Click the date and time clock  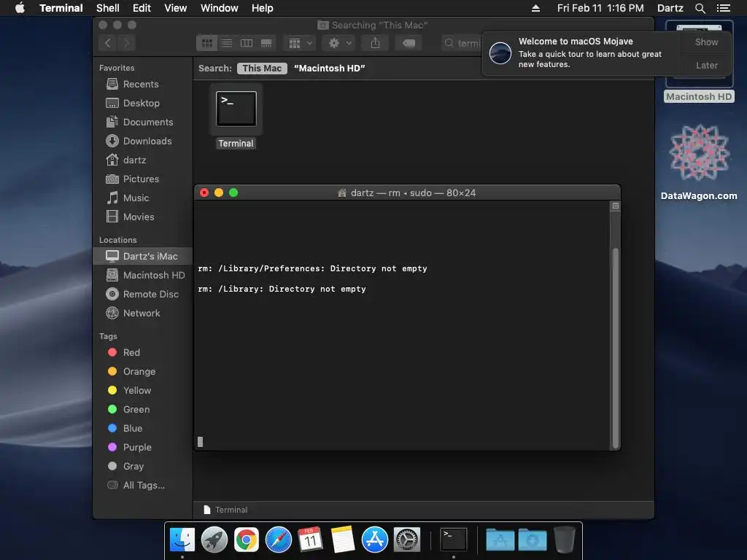[x=600, y=8]
